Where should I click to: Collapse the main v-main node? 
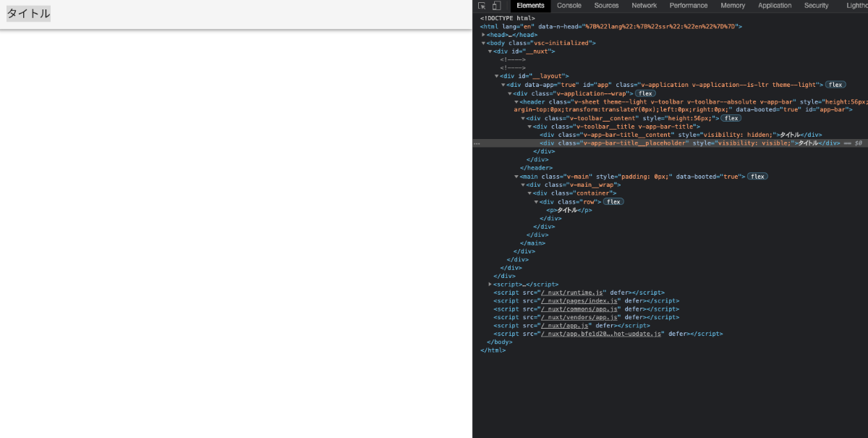(516, 177)
